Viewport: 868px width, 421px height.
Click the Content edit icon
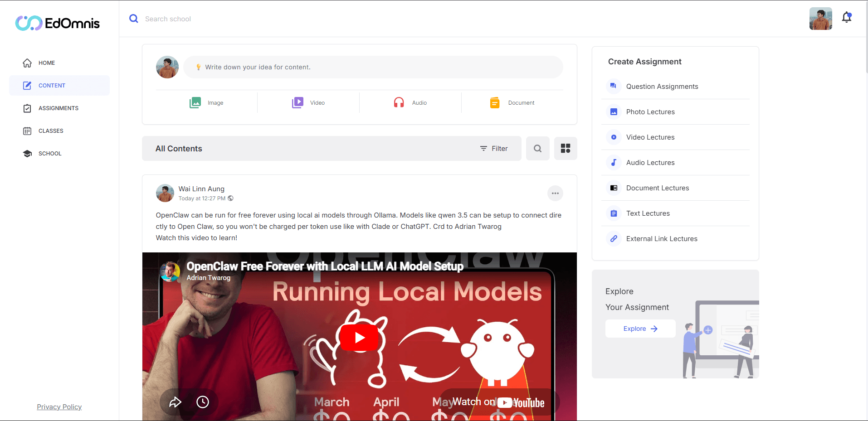click(x=27, y=86)
